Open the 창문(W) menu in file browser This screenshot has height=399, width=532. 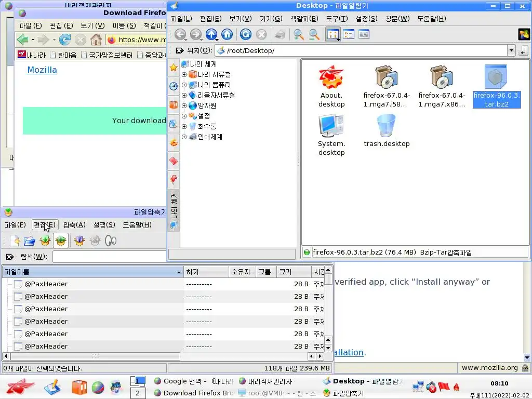click(397, 19)
